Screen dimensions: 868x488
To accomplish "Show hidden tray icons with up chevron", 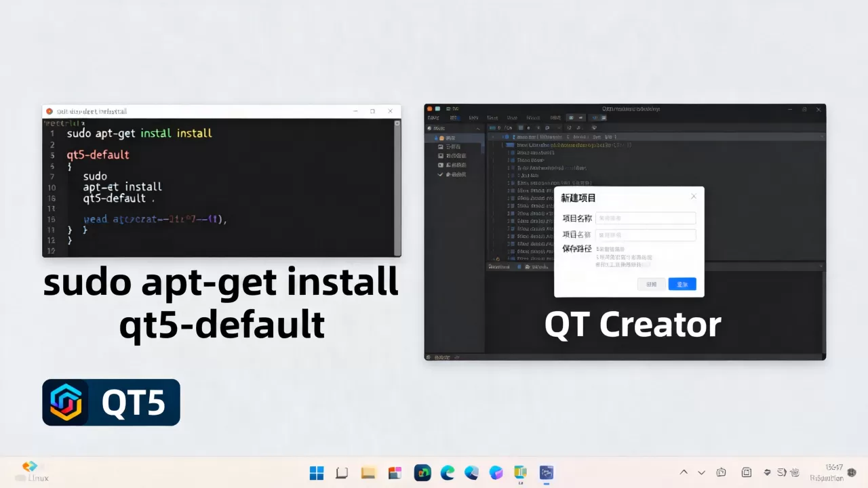I will [x=684, y=472].
